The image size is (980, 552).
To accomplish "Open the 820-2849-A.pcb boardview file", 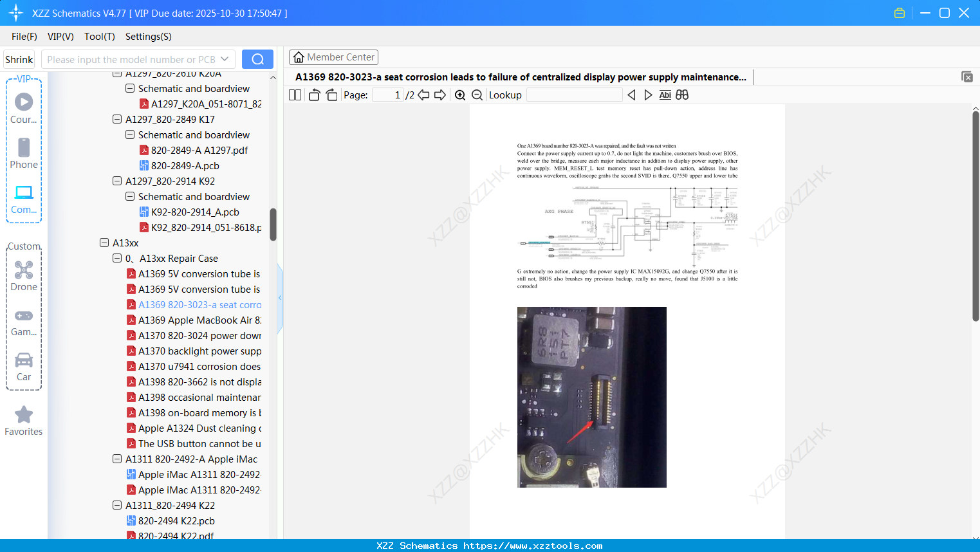I will (180, 165).
